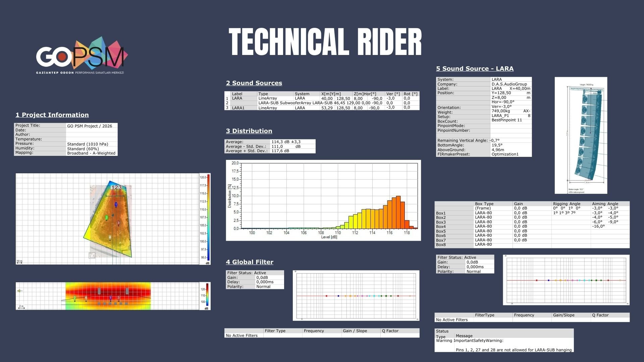644x362 pixels.
Task: Open the '5 Sound Source - LARA' heading
Action: [475, 69]
